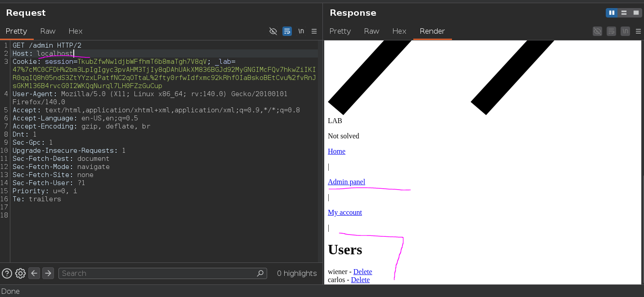The image size is (644, 297).
Task: Toggle hide non-printable eye icon in Request
Action: point(273,31)
